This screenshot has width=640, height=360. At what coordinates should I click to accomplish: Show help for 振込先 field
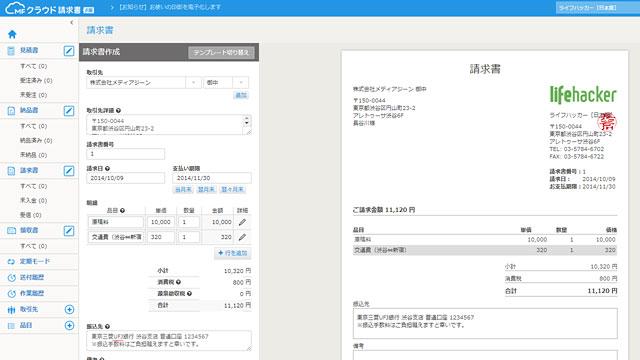tap(107, 327)
